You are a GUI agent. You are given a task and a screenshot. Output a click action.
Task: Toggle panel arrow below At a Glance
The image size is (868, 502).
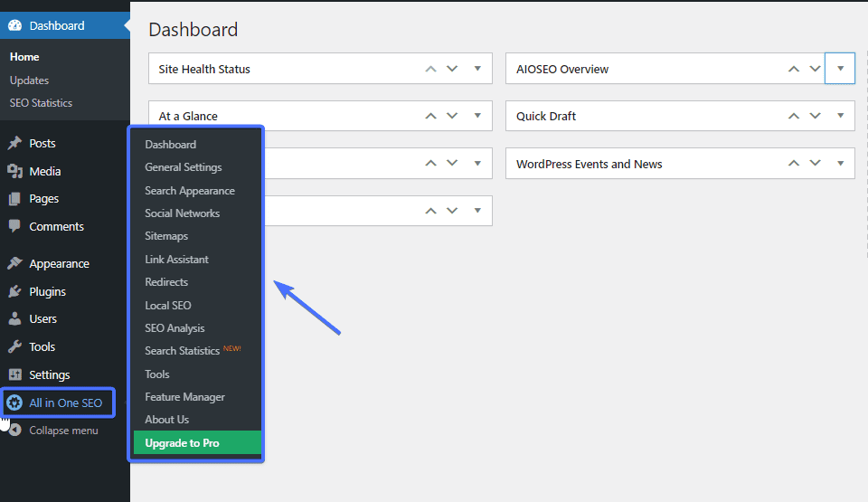pyautogui.click(x=477, y=163)
